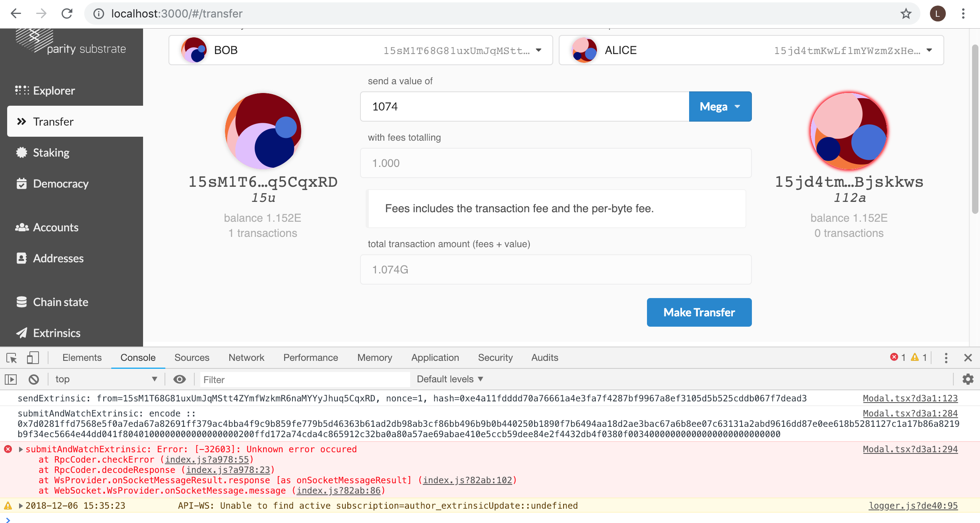Screen dimensions: 980x523
Task: Open the Explorer page in sidebar
Action: 54,91
